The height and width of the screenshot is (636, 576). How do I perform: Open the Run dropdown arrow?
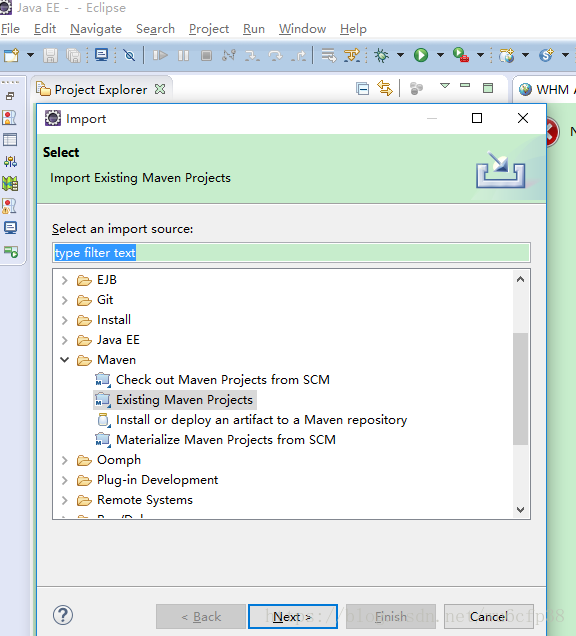tap(441, 55)
